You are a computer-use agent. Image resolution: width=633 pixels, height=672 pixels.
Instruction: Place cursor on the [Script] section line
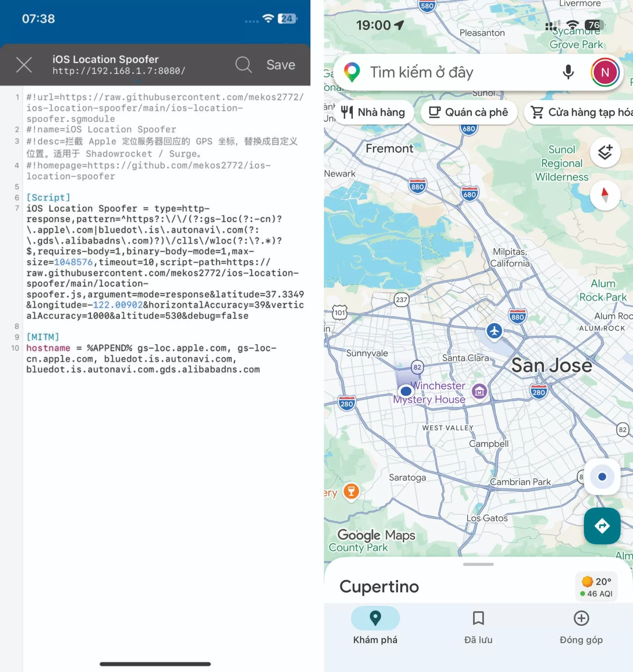48,197
